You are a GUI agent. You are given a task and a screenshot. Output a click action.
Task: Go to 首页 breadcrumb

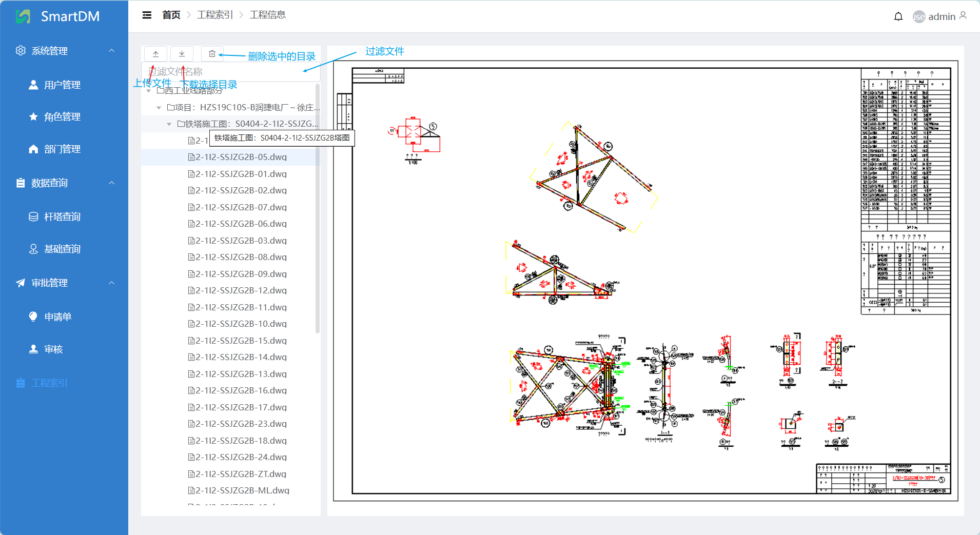pos(171,15)
